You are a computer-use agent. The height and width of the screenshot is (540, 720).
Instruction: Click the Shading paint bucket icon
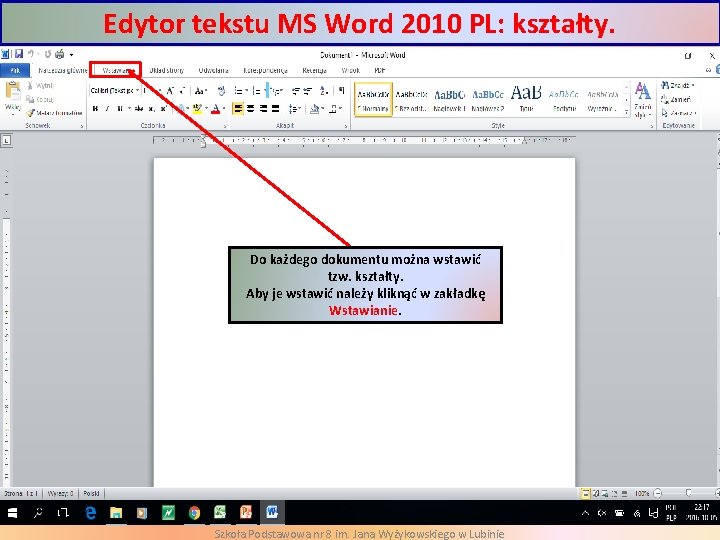click(314, 109)
